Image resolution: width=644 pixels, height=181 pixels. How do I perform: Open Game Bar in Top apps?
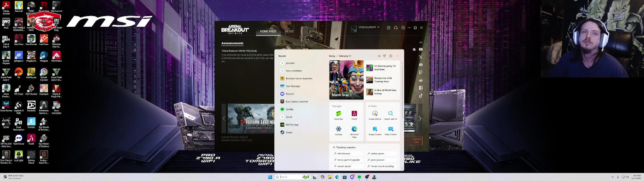click(339, 115)
